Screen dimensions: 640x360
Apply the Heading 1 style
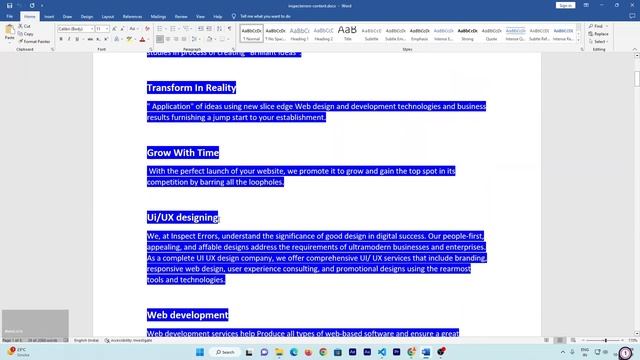coord(299,33)
